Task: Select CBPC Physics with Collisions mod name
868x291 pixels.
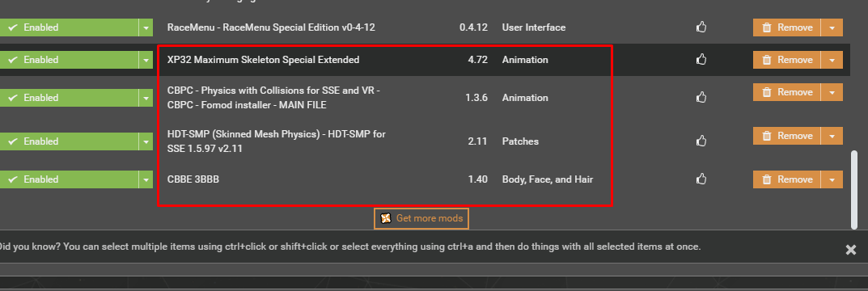Action: point(273,97)
